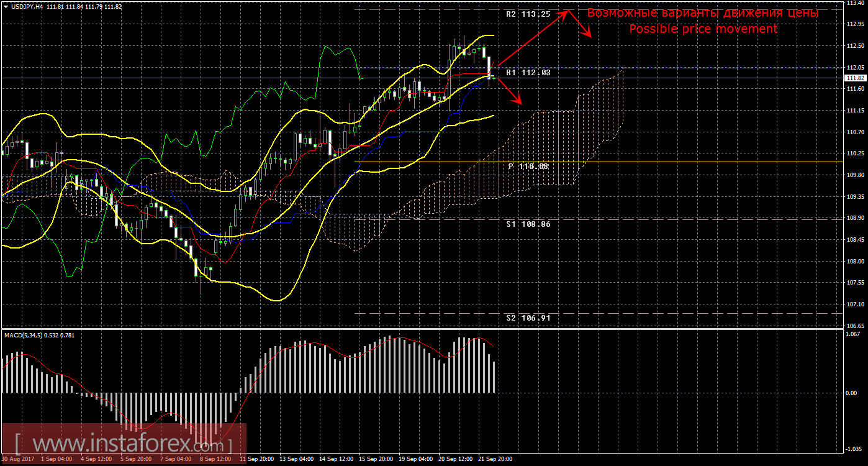Click the R2 113.25 resistance label

528,14
